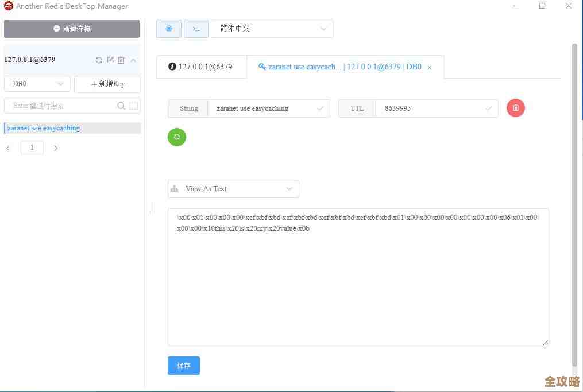Click the search magnifier in the key filter
Viewport: 583px width, 392px height.
(x=121, y=106)
